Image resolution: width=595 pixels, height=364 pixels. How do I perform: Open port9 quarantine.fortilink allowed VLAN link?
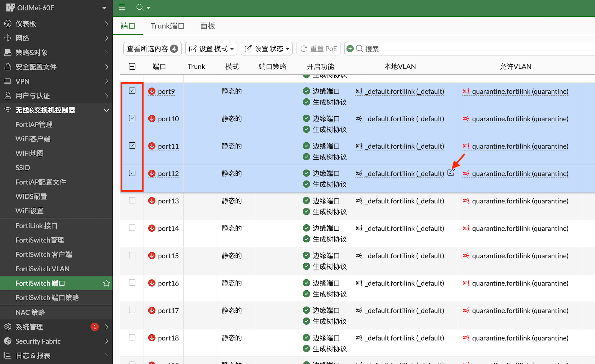(x=520, y=91)
